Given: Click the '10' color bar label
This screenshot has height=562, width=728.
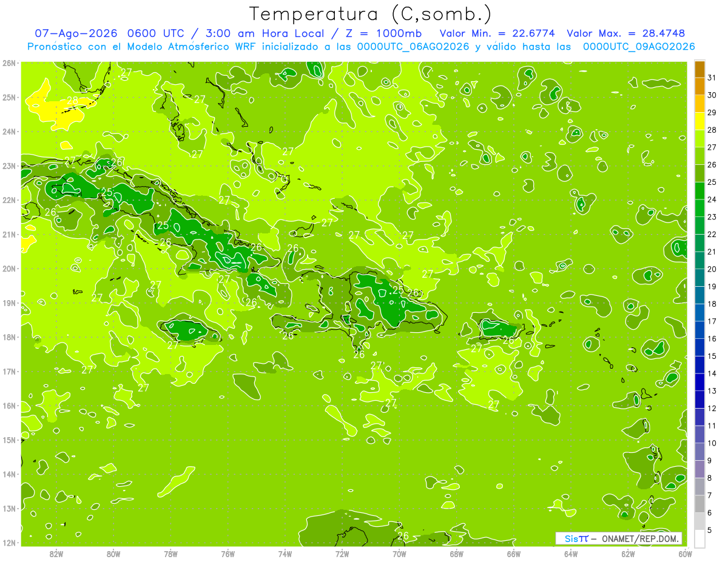Looking at the screenshot, I should coord(712,443).
